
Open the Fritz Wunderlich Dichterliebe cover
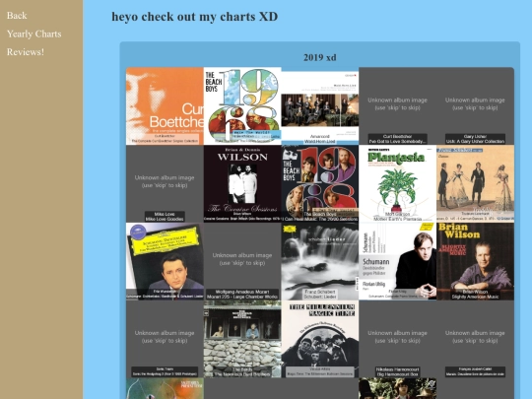point(165,261)
